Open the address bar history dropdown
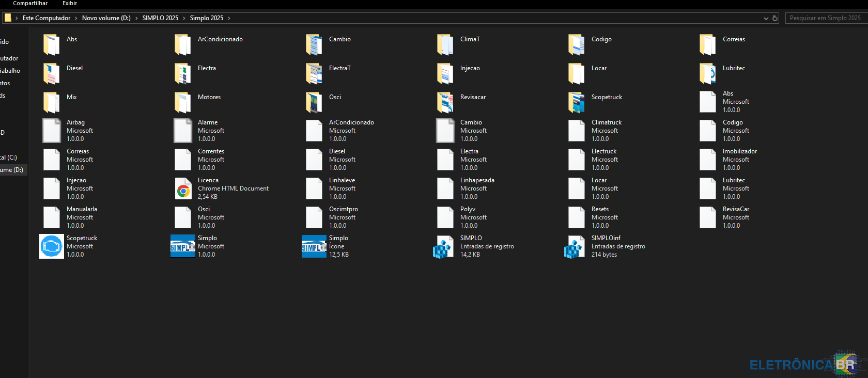The height and width of the screenshot is (378, 868). pos(766,18)
